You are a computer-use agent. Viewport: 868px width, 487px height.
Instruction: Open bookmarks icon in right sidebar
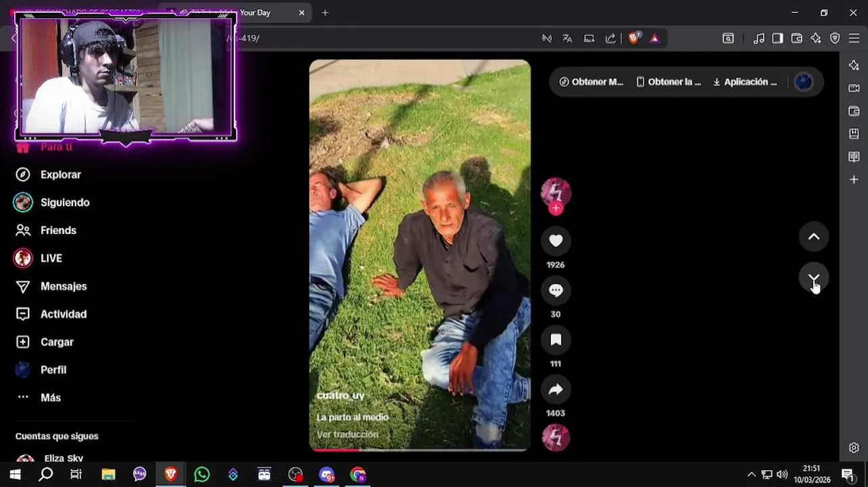[x=854, y=134]
